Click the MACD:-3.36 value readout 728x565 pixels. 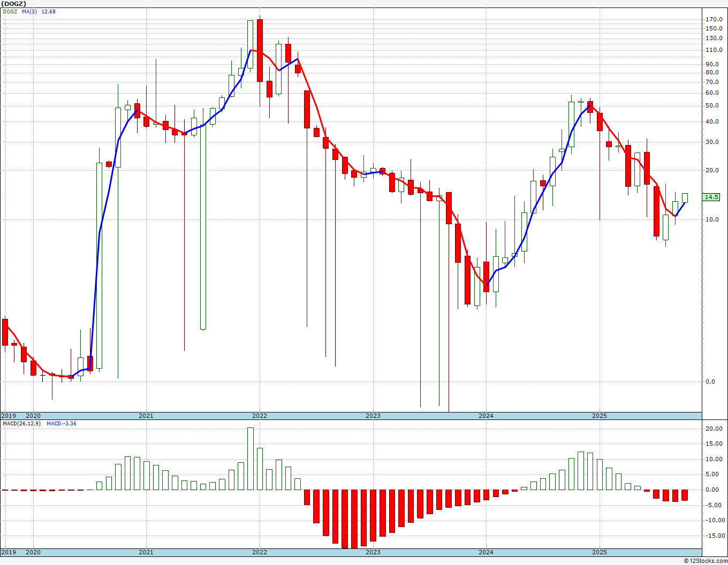tap(62, 423)
